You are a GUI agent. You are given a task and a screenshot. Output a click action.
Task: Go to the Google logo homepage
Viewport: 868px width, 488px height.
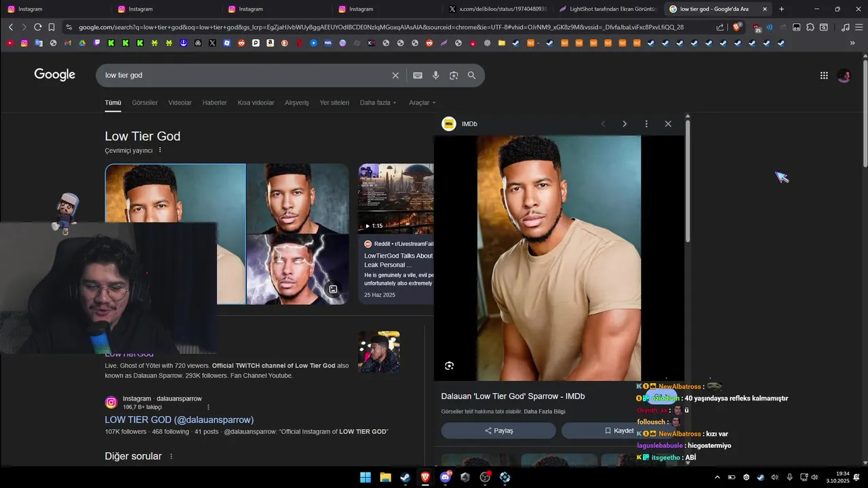55,75
